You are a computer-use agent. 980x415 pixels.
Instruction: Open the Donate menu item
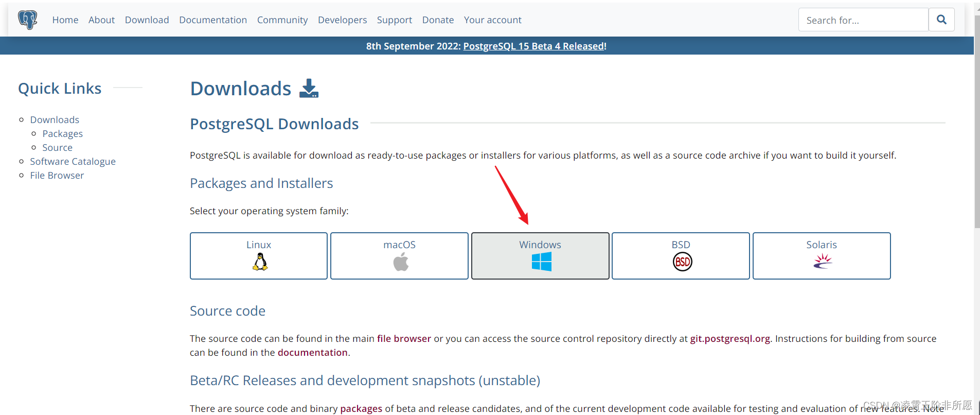pos(438,20)
